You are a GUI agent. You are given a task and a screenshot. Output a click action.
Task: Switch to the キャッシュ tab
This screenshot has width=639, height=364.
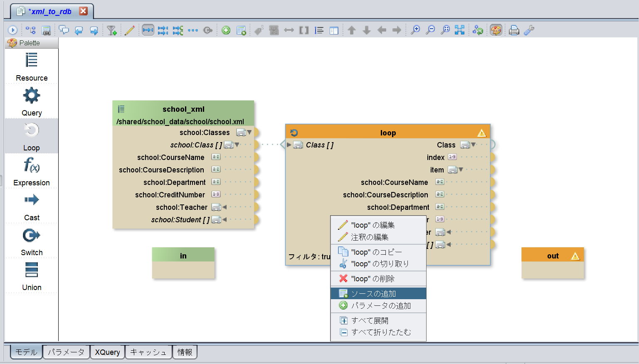tap(148, 352)
